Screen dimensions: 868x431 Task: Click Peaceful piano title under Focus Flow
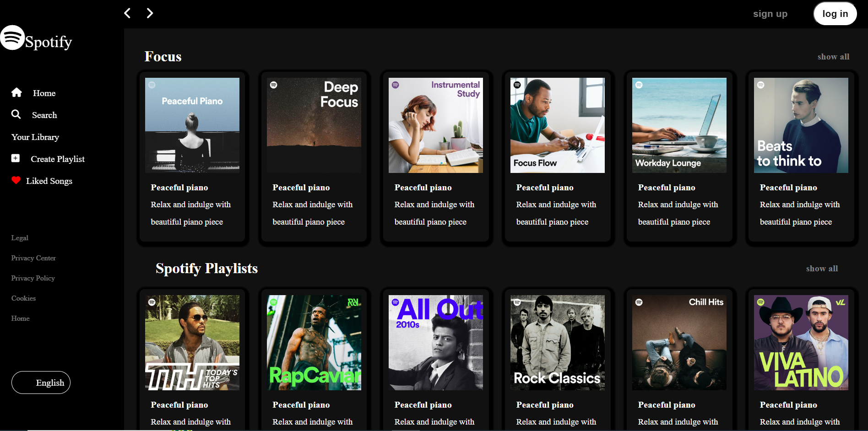(x=545, y=188)
